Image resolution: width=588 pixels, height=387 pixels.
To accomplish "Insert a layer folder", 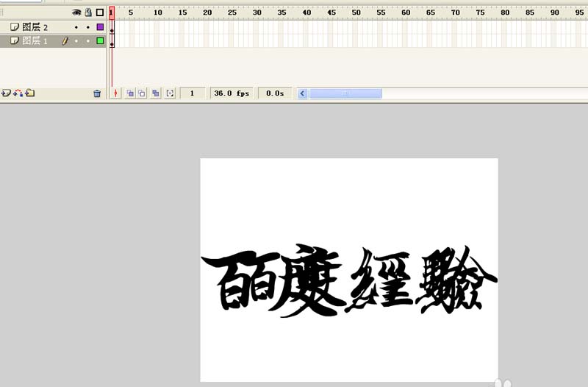I will pyautogui.click(x=30, y=93).
